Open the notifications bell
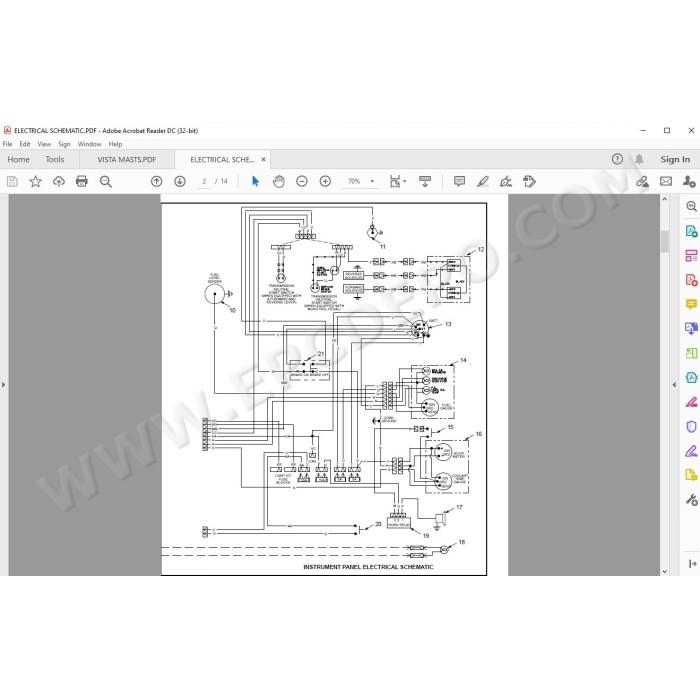Viewport: 700px width, 700px height. [639, 159]
